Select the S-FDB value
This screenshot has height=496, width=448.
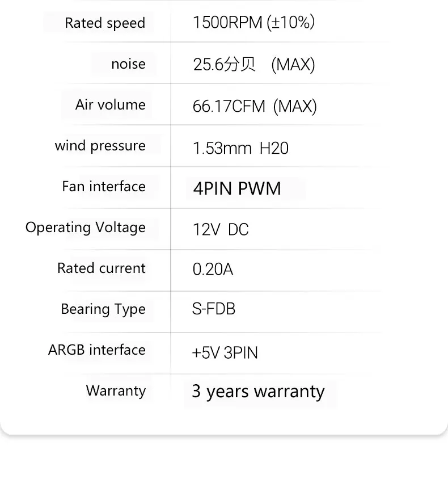pos(214,309)
